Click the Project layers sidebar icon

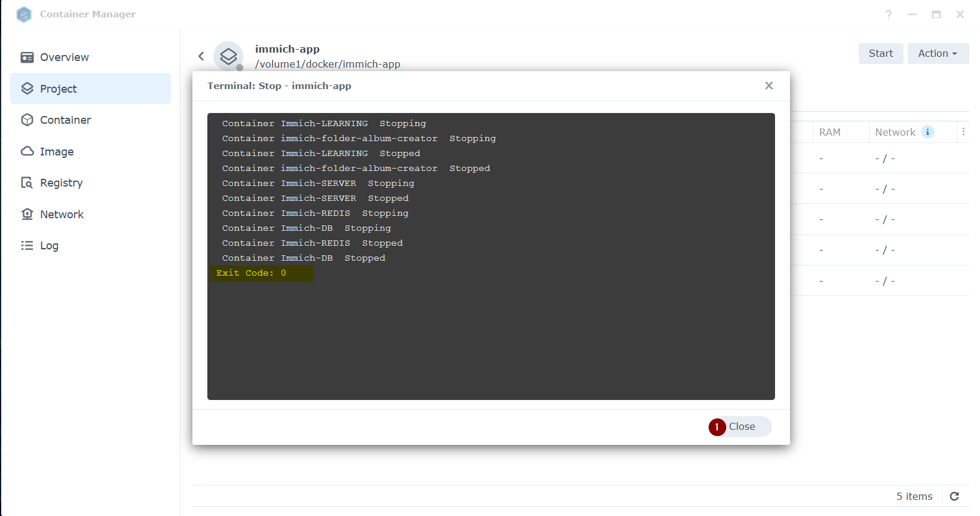(x=27, y=88)
